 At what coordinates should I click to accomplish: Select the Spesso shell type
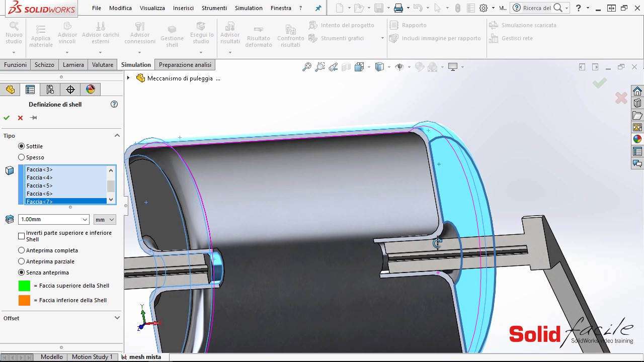coord(21,157)
